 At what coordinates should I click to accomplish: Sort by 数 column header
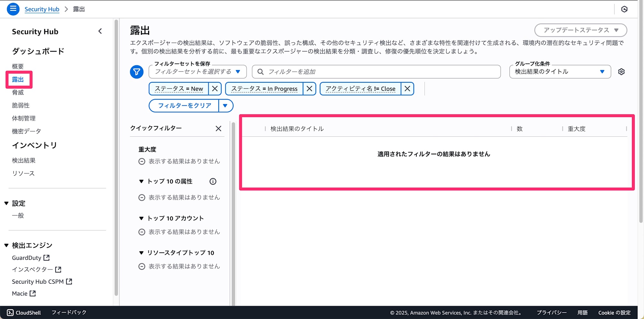[519, 129]
